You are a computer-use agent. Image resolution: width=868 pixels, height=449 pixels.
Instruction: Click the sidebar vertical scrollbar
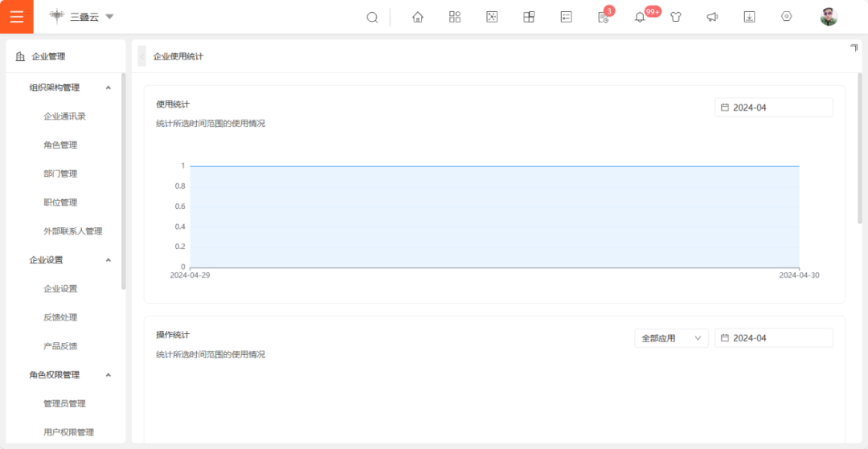(124, 182)
